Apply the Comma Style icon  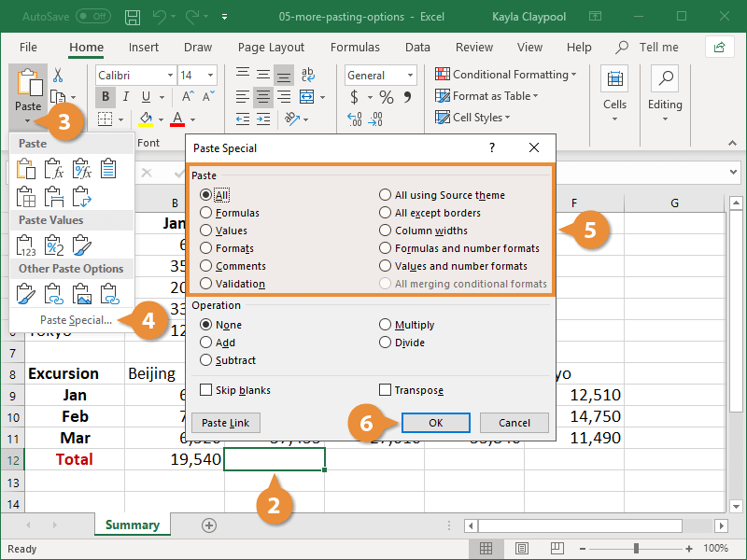407,97
